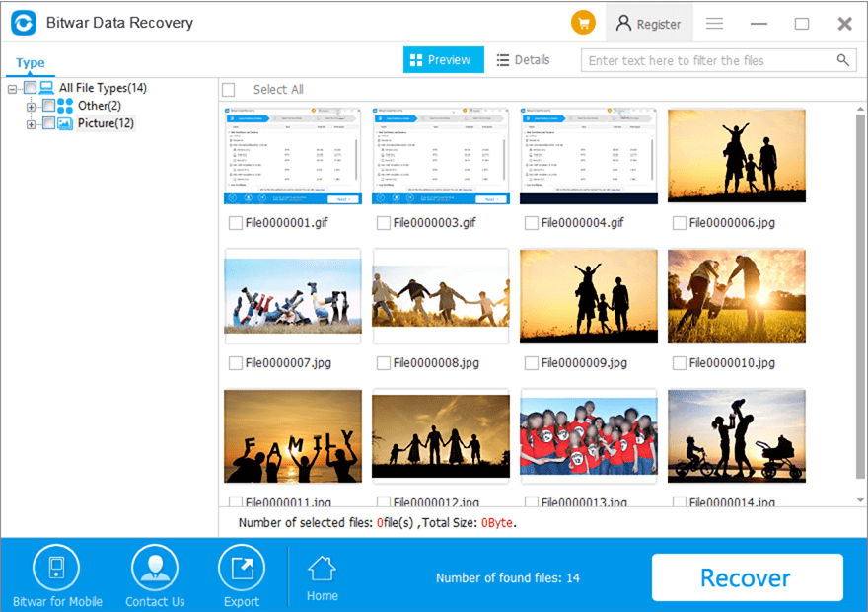Click the Register button
868x612 pixels.
(x=649, y=24)
